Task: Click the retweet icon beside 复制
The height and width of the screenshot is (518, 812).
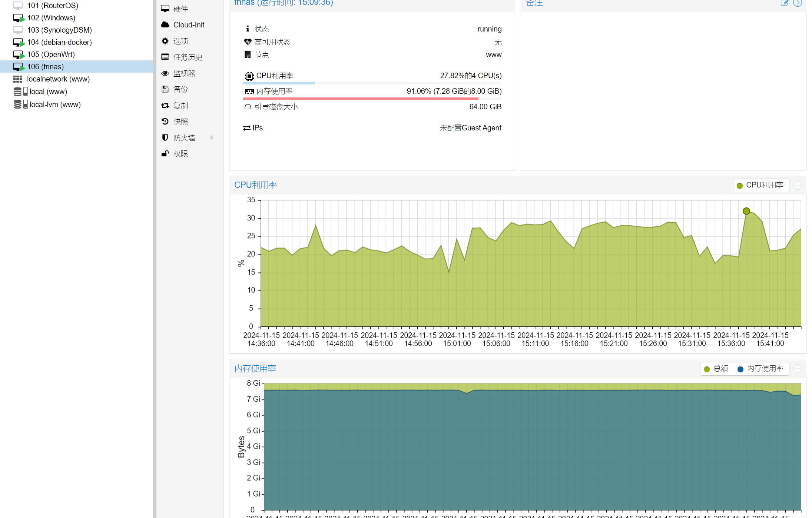Action: (165, 106)
